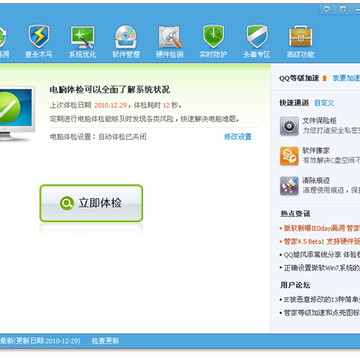Open 杀毒专区 antivirus zone shield icon
The height and width of the screenshot is (360, 360).
[257, 42]
